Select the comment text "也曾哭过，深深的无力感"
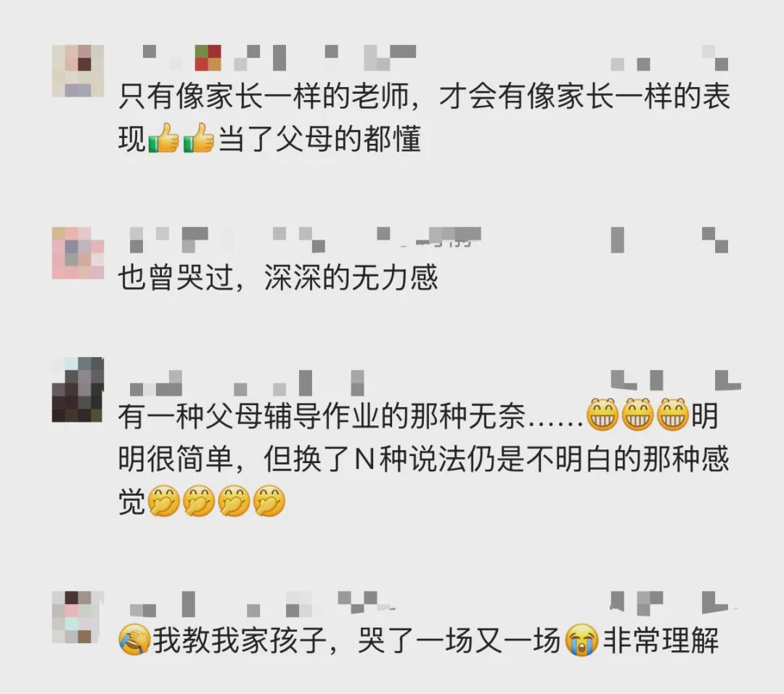Screen dimensions: 784x694 [x=278, y=277]
